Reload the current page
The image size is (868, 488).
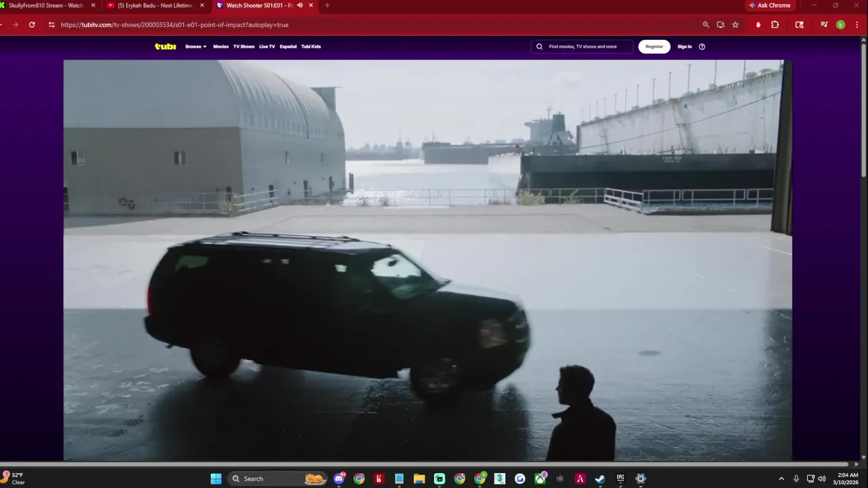tap(32, 24)
